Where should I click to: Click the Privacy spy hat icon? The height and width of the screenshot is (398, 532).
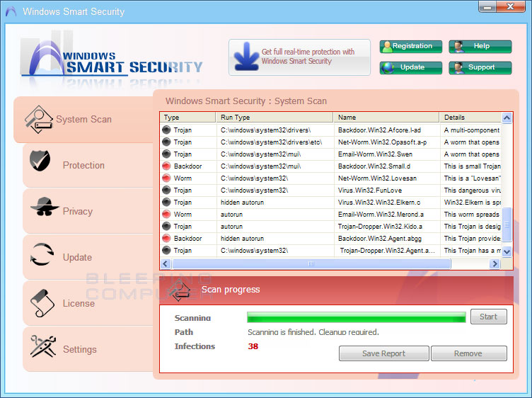[44, 208]
